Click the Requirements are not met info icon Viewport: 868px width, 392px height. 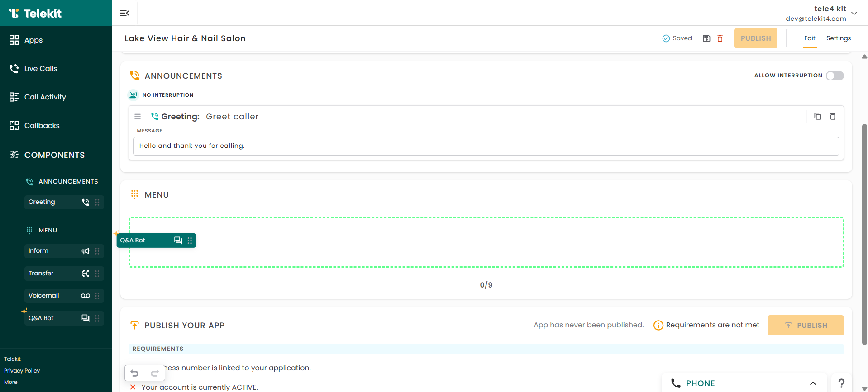click(658, 325)
